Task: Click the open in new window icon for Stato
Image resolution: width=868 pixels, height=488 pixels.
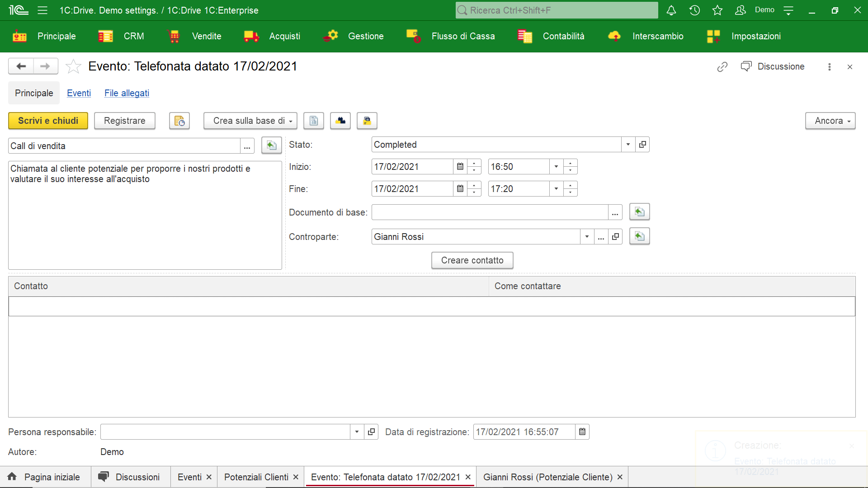Action: [x=643, y=144]
